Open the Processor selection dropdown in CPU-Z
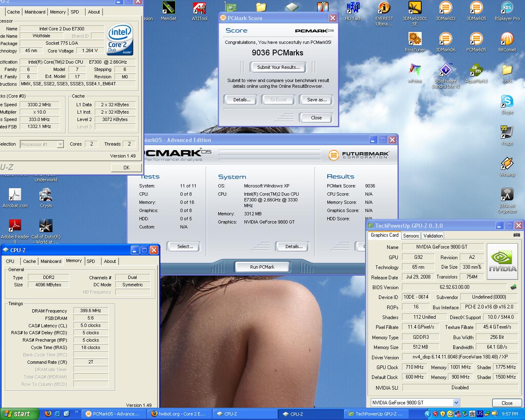The image size is (525, 420). (x=60, y=144)
